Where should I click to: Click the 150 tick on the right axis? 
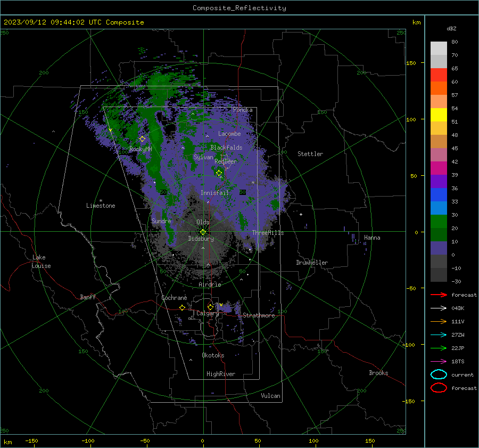pyautogui.click(x=411, y=63)
